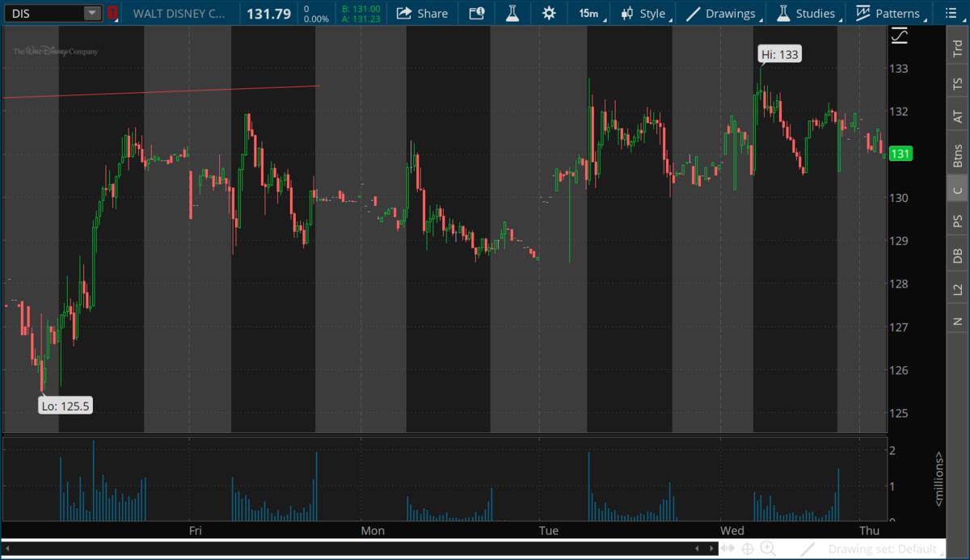Click the Hi: 133 label bubble
The width and height of the screenshot is (970, 560).
point(779,54)
